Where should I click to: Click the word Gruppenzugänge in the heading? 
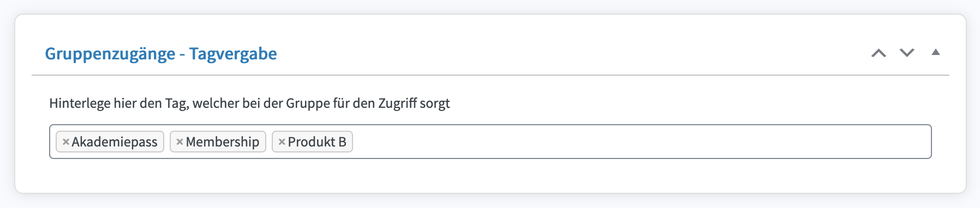click(110, 54)
